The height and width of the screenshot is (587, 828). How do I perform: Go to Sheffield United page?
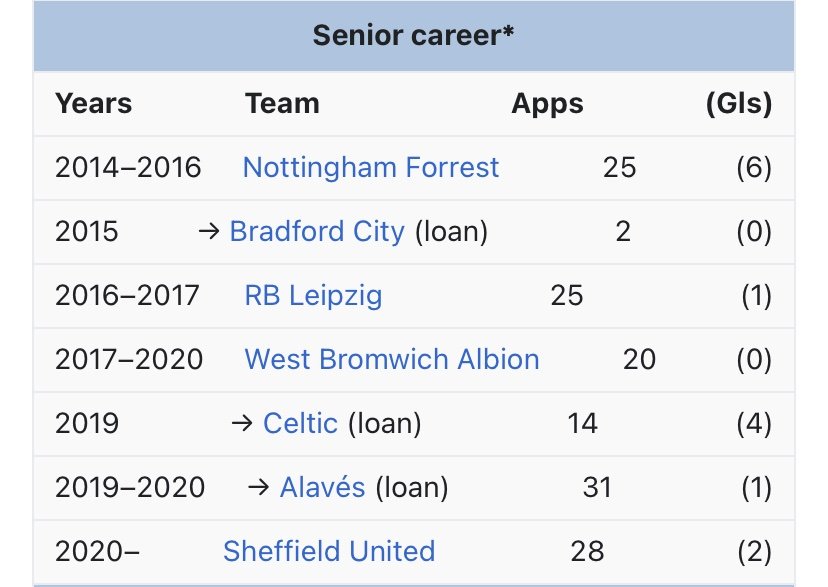pyautogui.click(x=329, y=551)
